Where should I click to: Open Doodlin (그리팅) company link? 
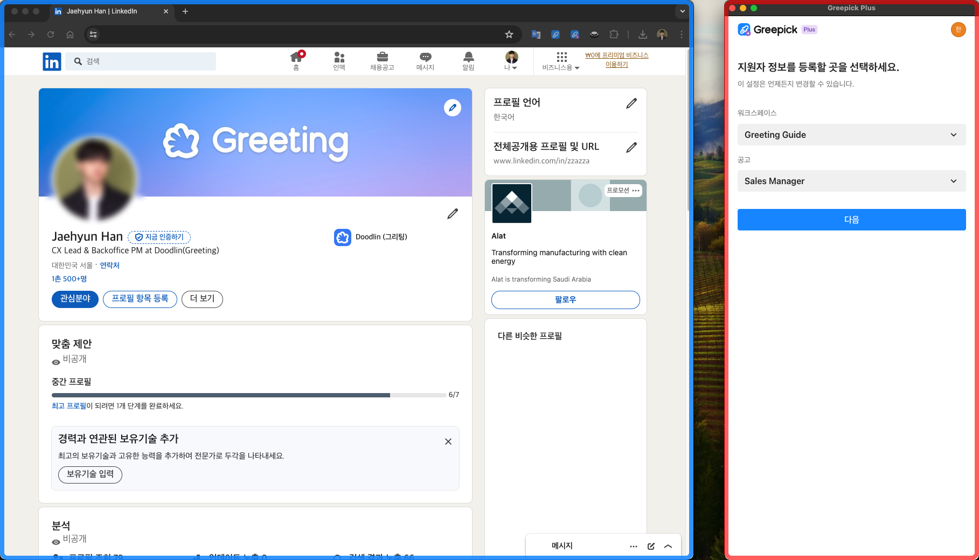click(x=371, y=237)
